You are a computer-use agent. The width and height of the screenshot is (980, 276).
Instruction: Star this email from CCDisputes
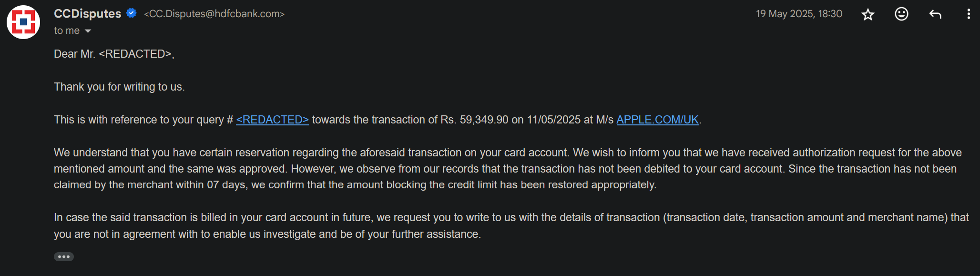pos(868,14)
